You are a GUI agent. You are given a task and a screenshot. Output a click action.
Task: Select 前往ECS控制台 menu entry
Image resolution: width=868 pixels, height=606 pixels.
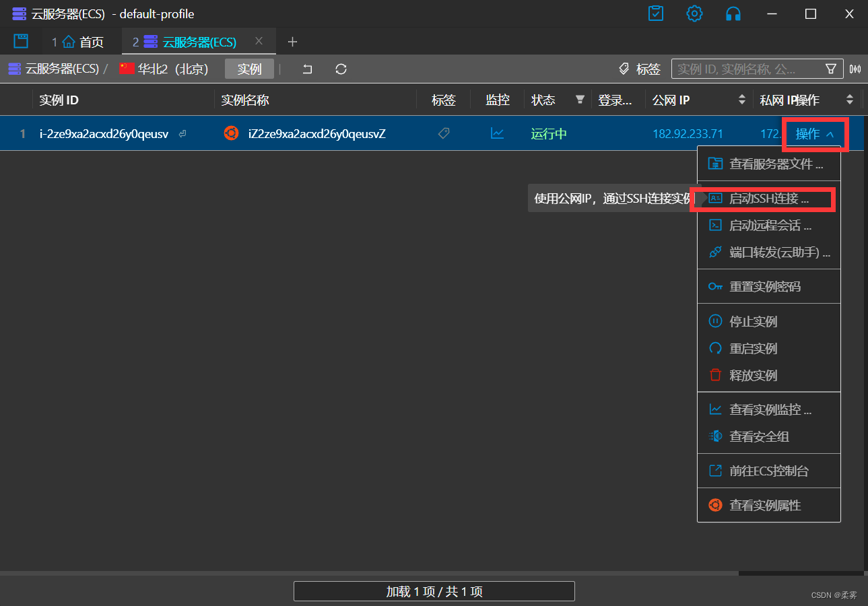tap(769, 471)
